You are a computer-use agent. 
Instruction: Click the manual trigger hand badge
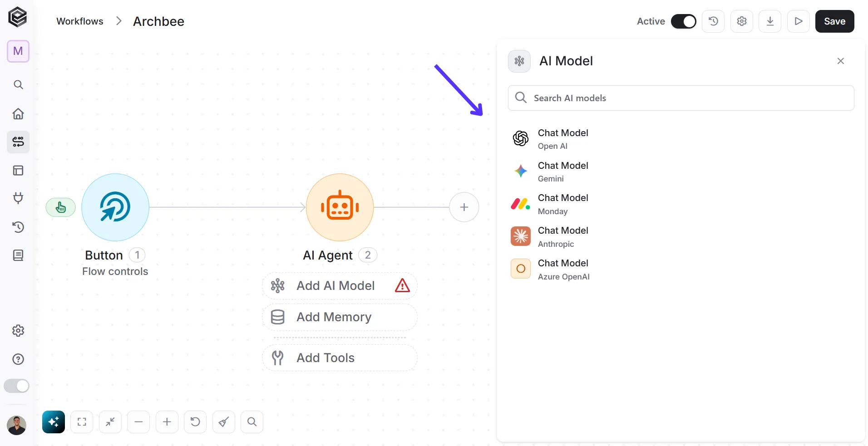point(60,207)
